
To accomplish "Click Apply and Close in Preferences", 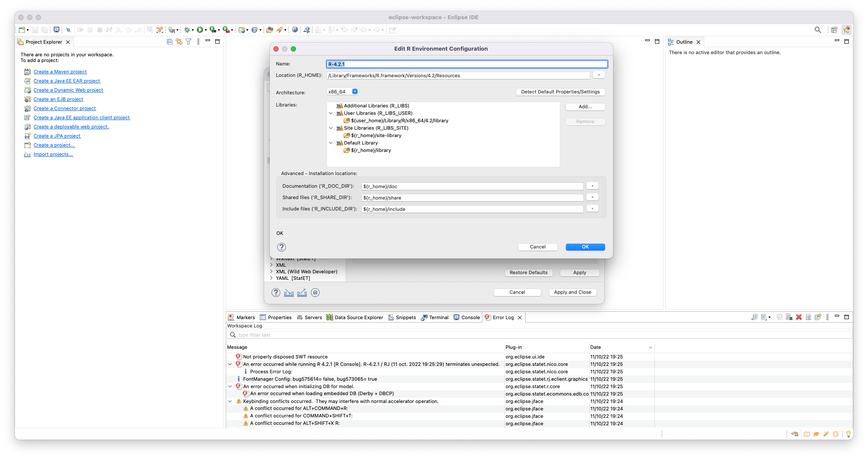I will point(572,292).
